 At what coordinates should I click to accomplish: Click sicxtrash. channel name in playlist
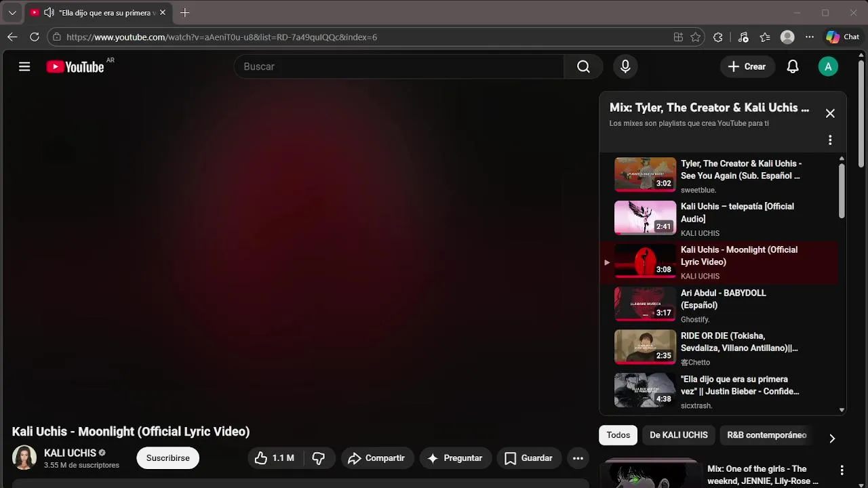click(x=696, y=406)
